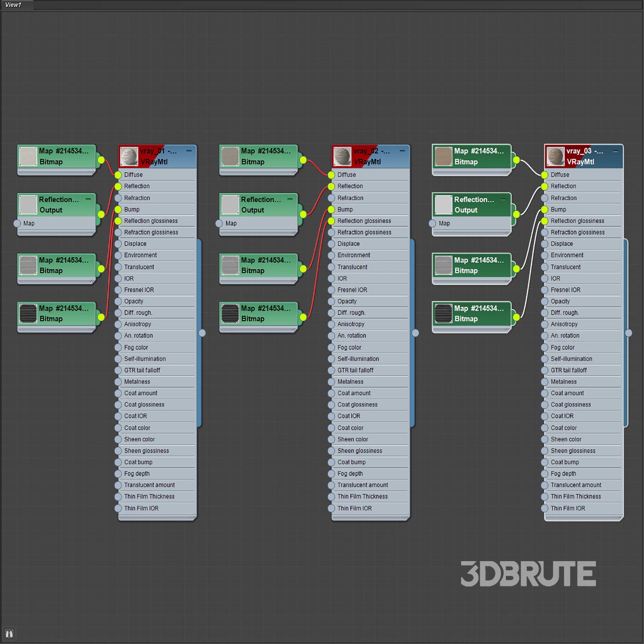The height and width of the screenshot is (644, 644).
Task: Select the Displace slot on vray_03
Action: 562,244
